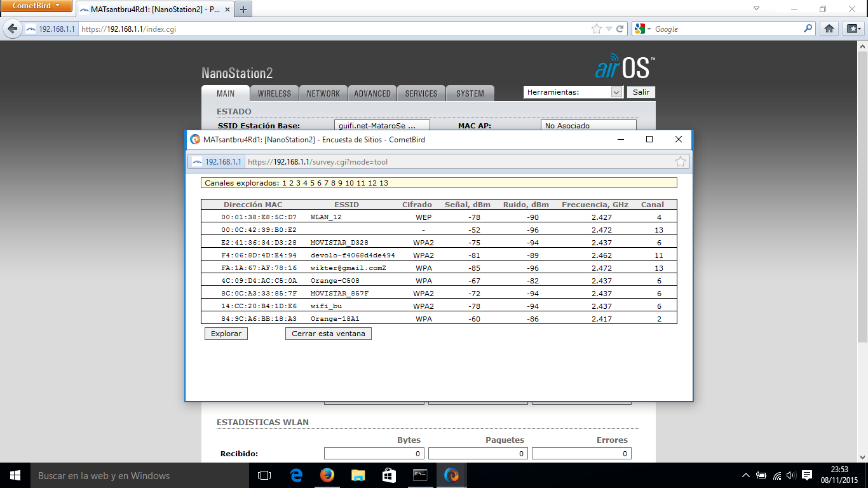Open Microsoft Edge from taskbar
868x488 pixels.
[x=295, y=475]
